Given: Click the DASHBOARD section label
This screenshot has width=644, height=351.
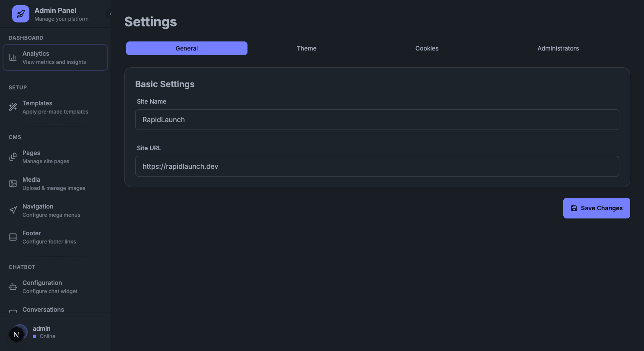Looking at the screenshot, I should click(x=26, y=38).
